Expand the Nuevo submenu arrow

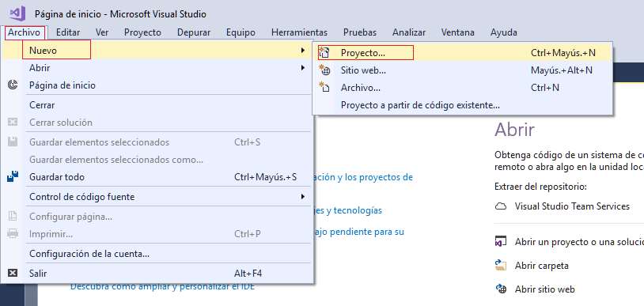pos(303,50)
